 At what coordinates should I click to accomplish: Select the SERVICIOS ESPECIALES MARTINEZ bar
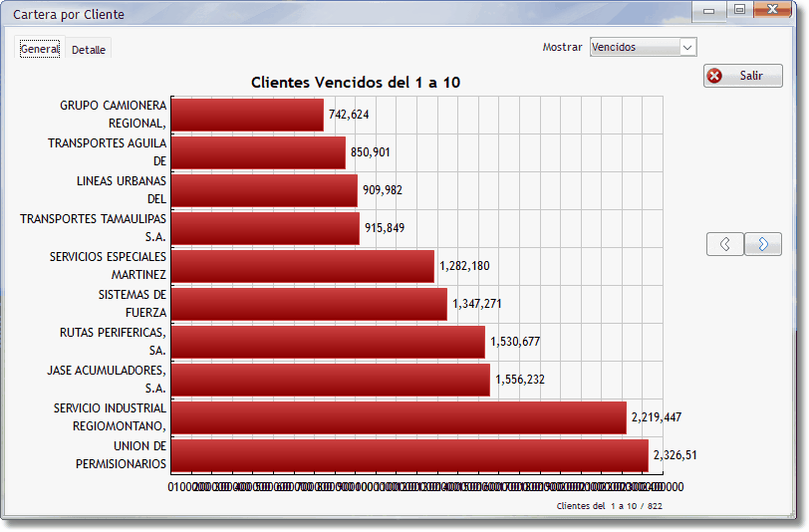[302, 266]
